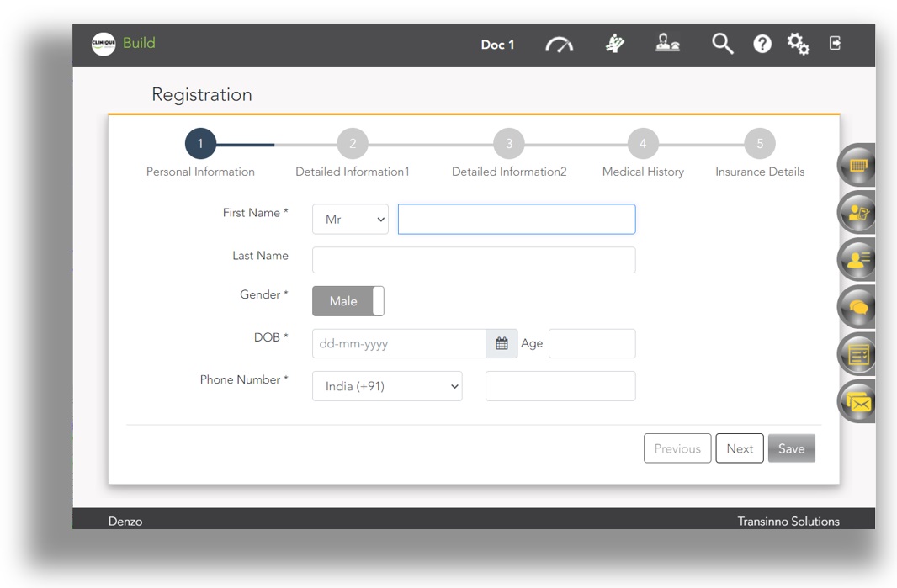Toggle the Male gender switch
This screenshot has width=897, height=588.
(348, 301)
